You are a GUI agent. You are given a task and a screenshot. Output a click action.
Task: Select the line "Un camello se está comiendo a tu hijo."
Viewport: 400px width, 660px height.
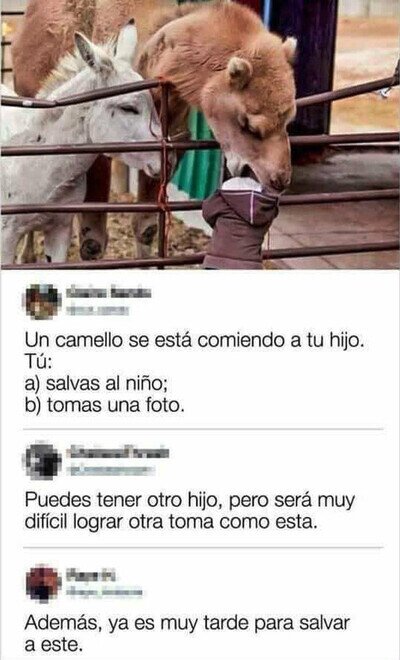click(194, 340)
